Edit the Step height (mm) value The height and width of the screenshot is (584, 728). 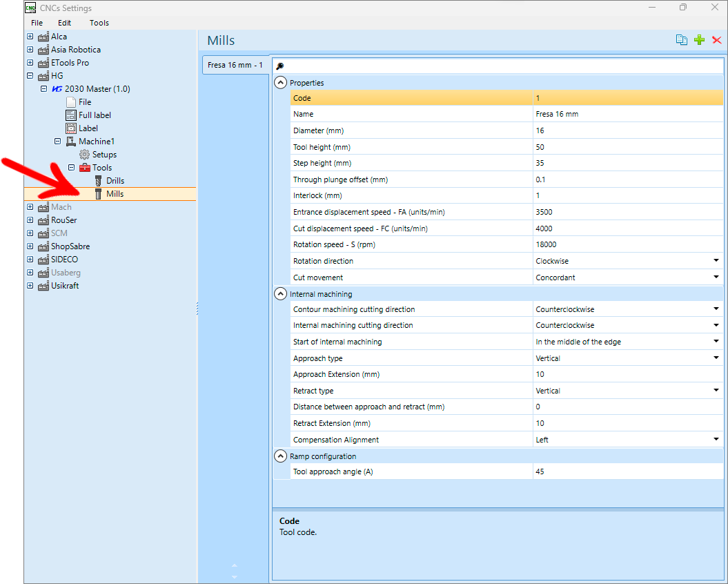(628, 163)
